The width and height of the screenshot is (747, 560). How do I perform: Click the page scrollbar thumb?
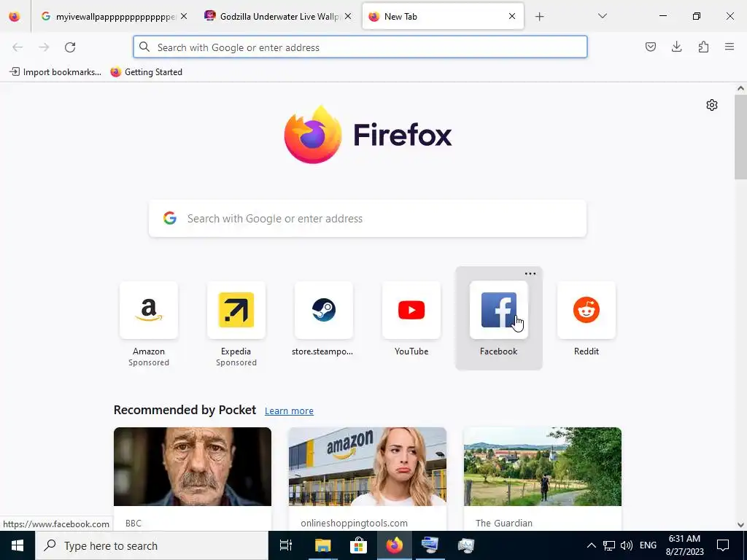[740, 137]
